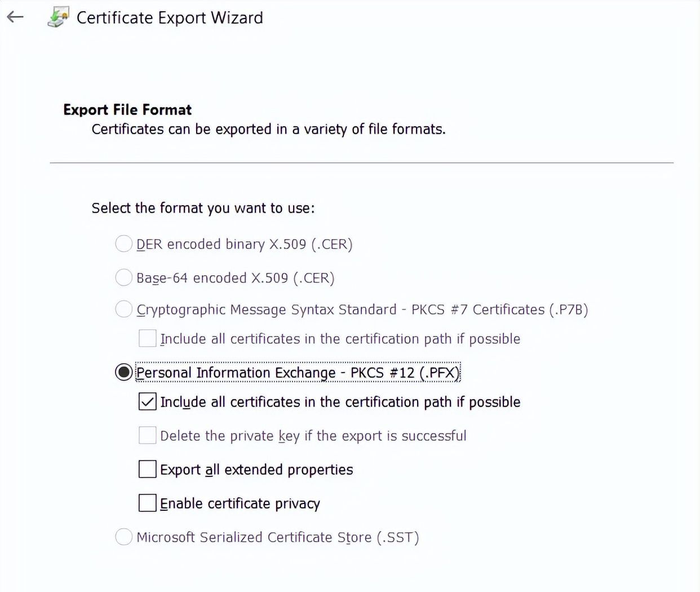Check Enable certificate privacy checkbox
700x592 pixels.
(x=147, y=503)
